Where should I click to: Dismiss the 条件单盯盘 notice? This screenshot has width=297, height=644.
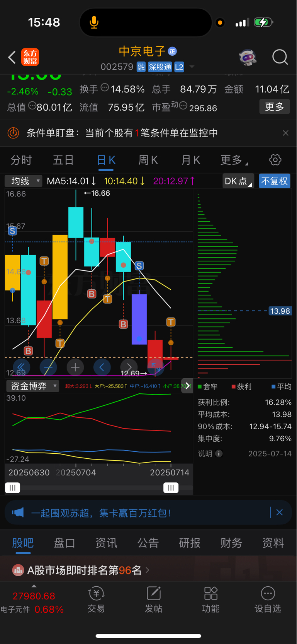[285, 133]
